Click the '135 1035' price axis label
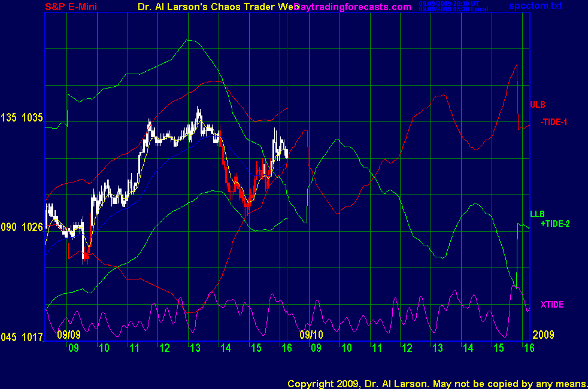This screenshot has width=588, height=389. [22, 118]
